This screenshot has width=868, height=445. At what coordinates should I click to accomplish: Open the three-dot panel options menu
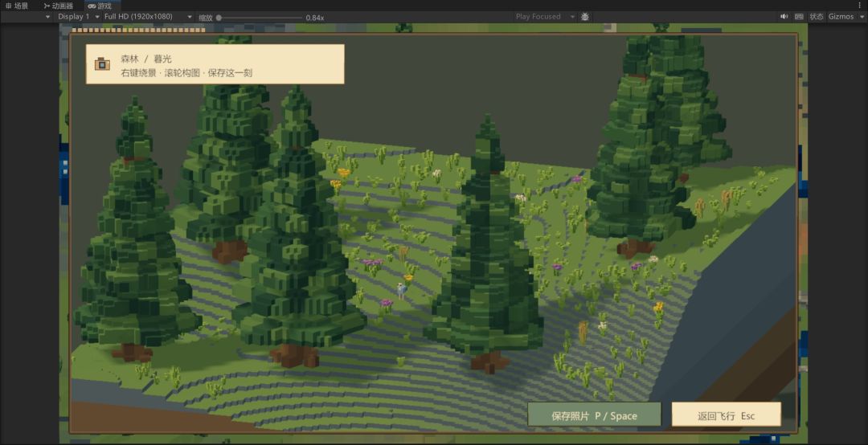click(860, 5)
